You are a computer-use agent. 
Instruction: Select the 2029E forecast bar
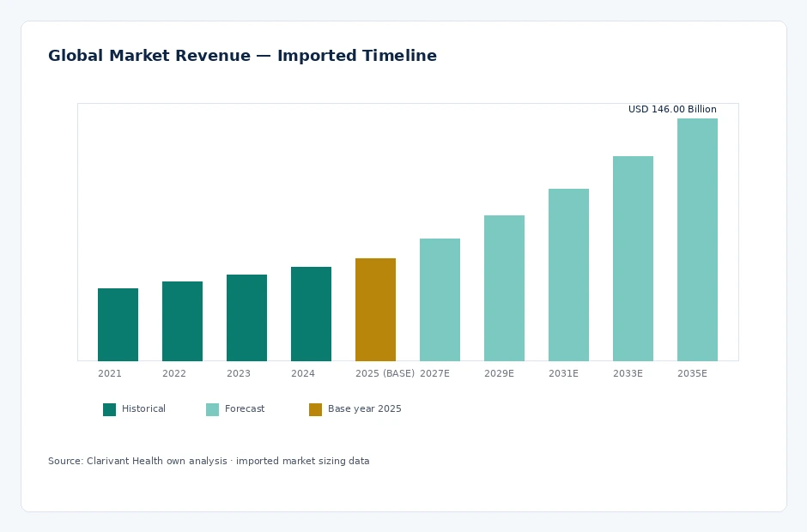(x=504, y=288)
